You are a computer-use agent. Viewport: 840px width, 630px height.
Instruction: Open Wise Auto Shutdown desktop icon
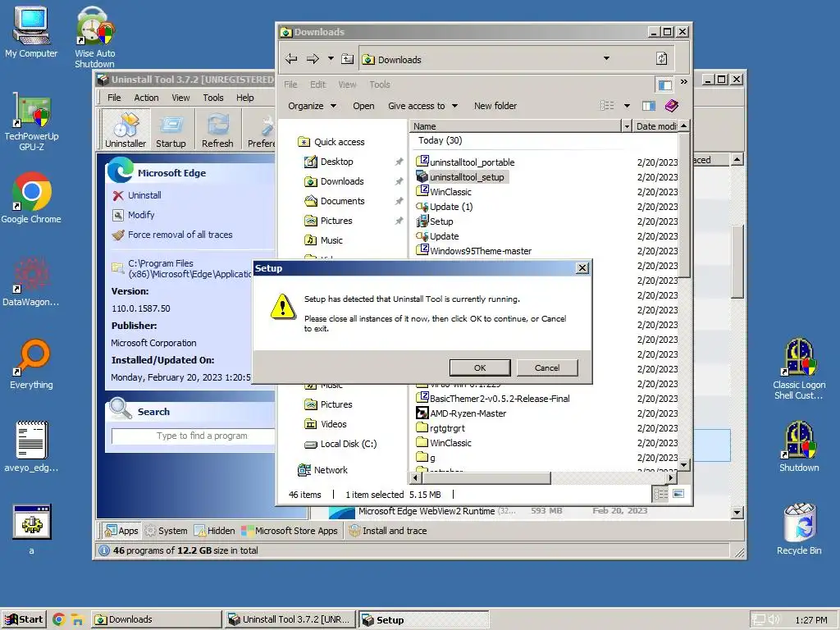coord(95,36)
